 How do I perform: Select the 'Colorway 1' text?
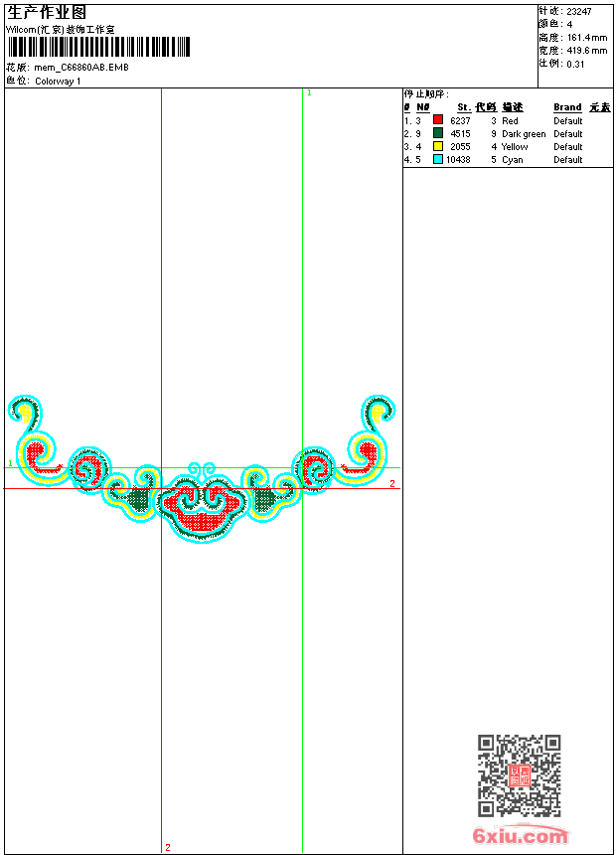click(58, 82)
